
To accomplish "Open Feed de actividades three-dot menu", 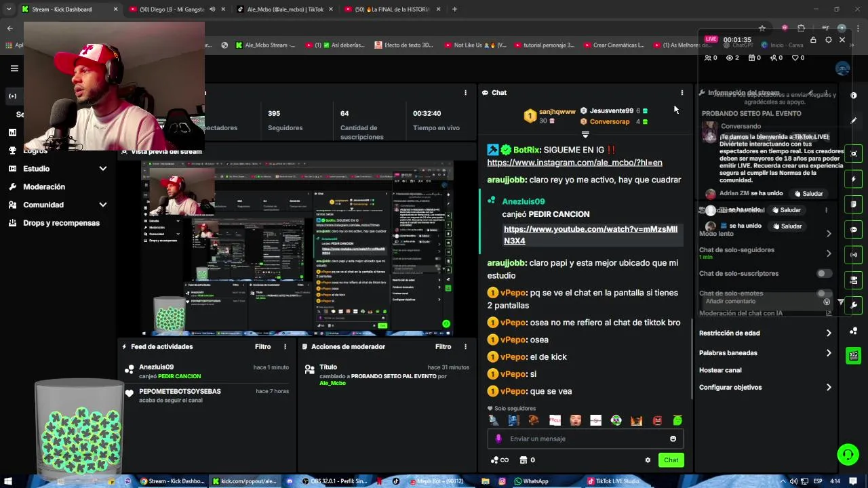I will 285,346.
